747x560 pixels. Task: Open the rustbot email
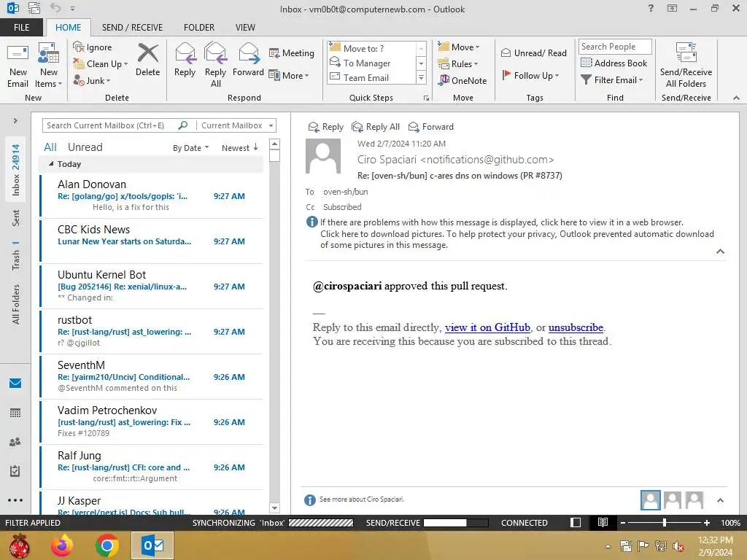coord(152,331)
